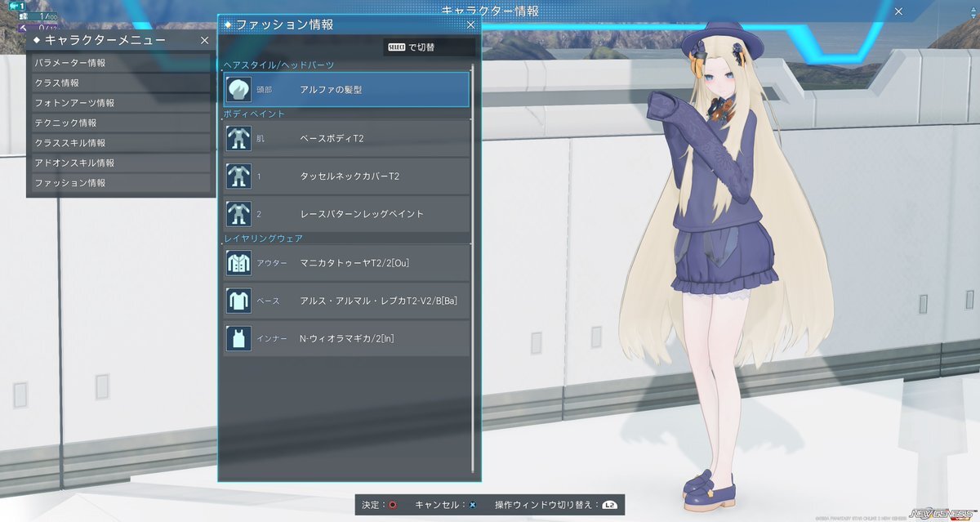Open ファッション情報 menu entry
This screenshot has height=522, width=980.
[x=121, y=183]
